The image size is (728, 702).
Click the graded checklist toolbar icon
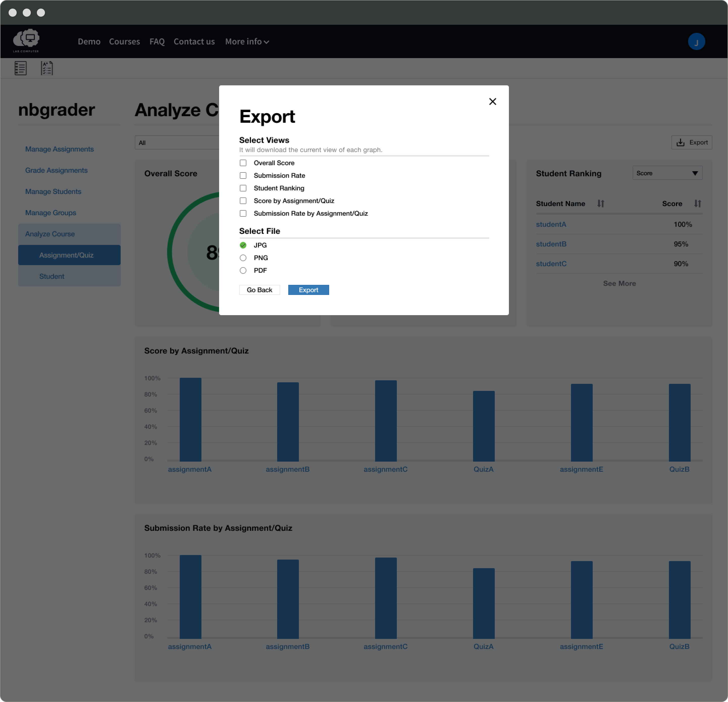47,68
